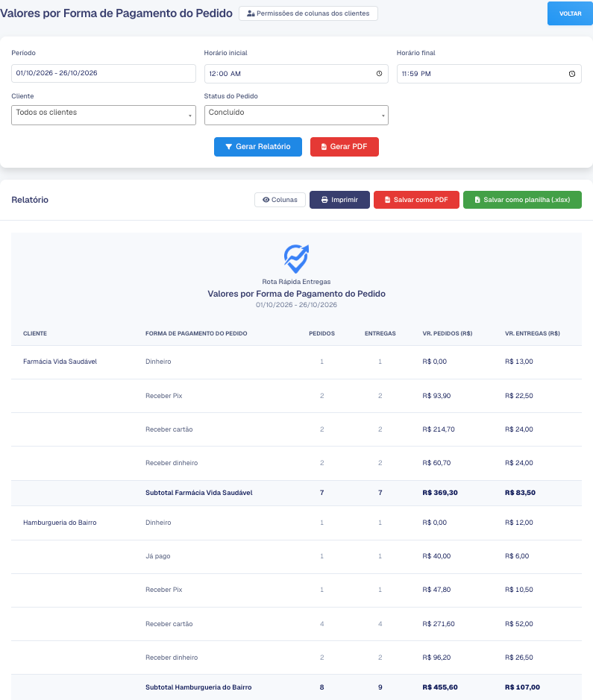This screenshot has height=700, width=593.
Task: Click the Horário final time field
Action: pyautogui.click(x=489, y=74)
